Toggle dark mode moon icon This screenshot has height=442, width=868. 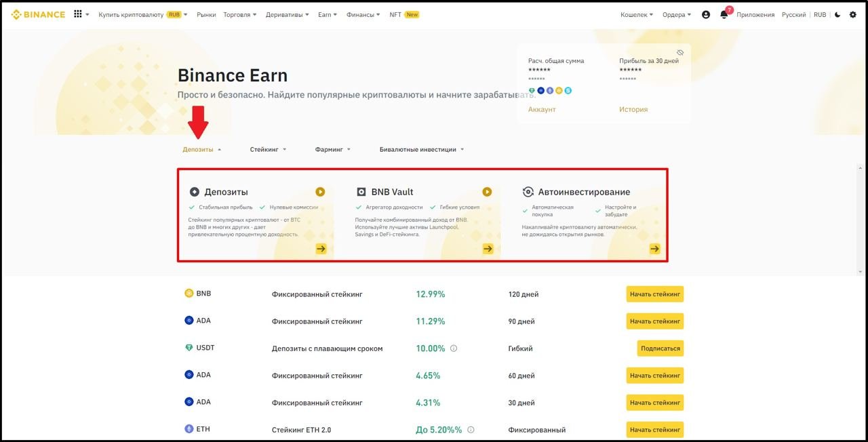837,14
